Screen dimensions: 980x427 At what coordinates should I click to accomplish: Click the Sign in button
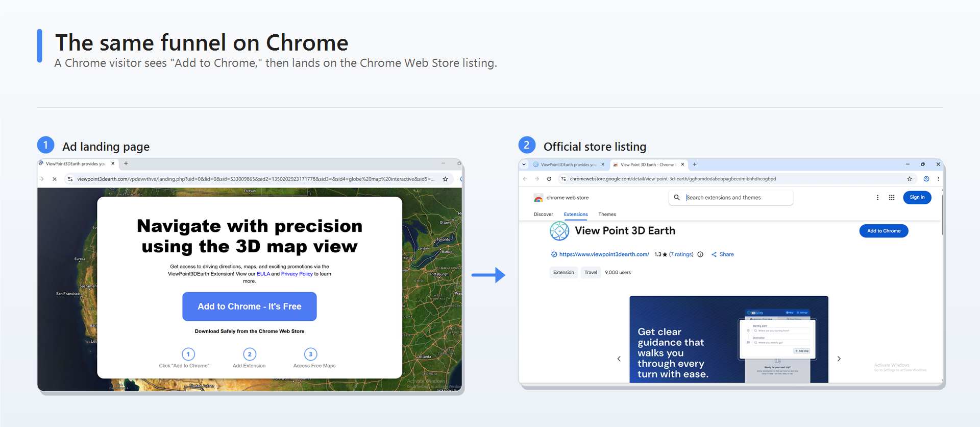[917, 198]
